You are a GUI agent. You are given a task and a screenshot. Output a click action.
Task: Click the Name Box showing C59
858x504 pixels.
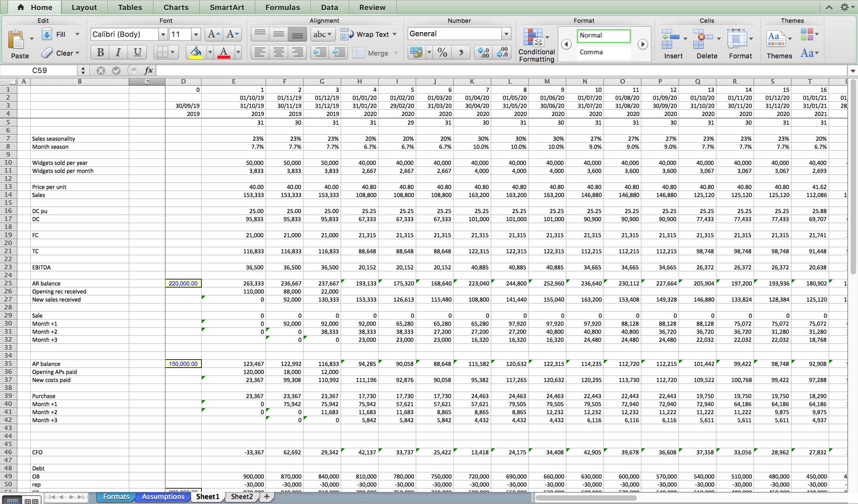click(x=39, y=70)
